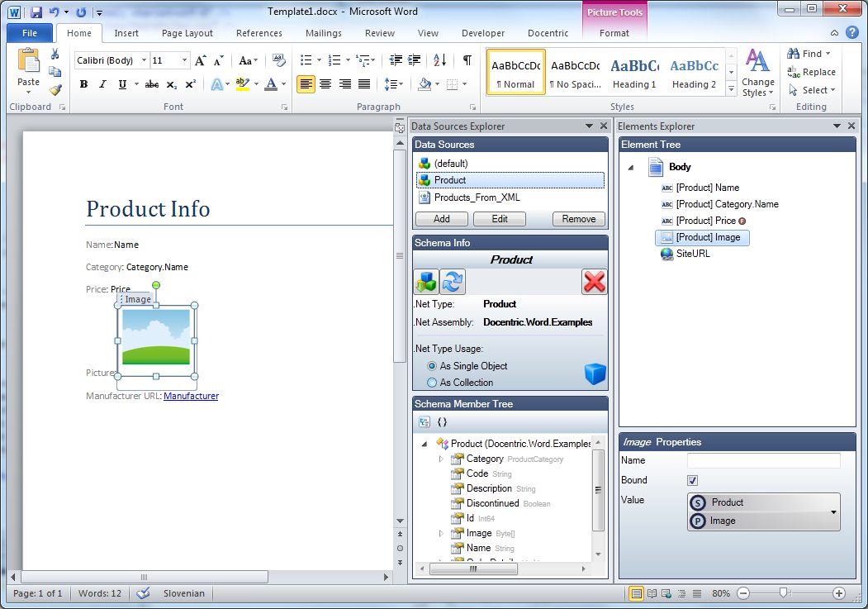Image resolution: width=868 pixels, height=609 pixels.
Task: Click the tree view icon in Schema Member Tree toolbar
Action: point(425,422)
